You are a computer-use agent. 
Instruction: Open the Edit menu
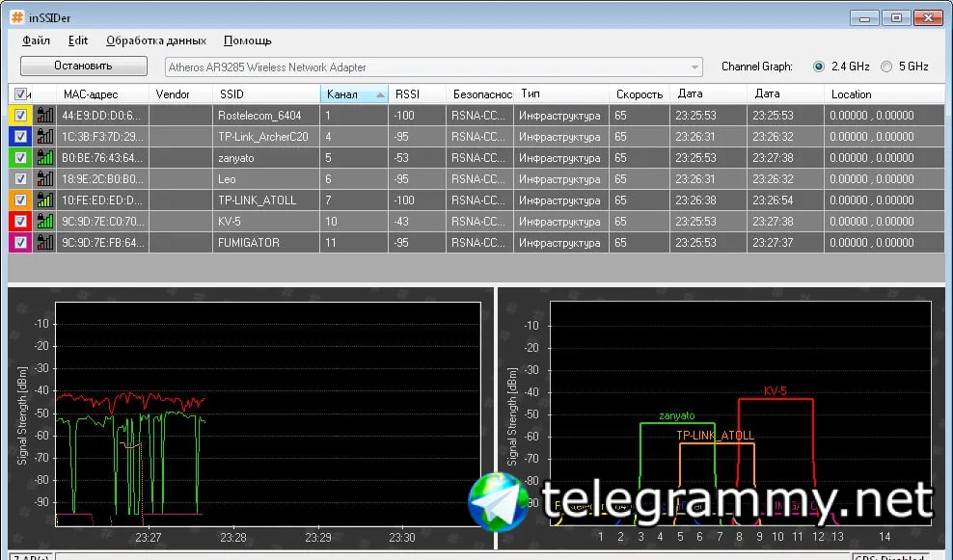click(78, 40)
